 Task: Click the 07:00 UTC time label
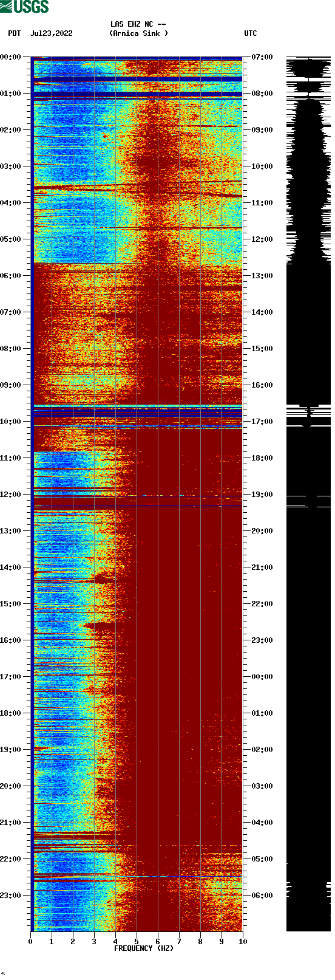coord(262,57)
